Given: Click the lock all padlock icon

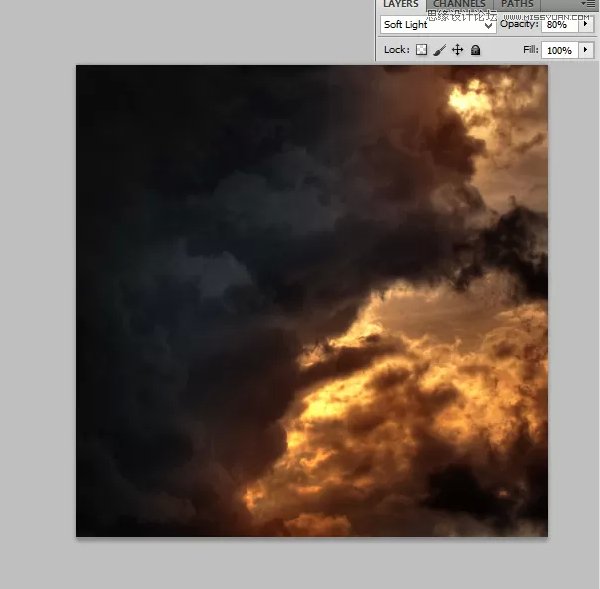Looking at the screenshot, I should pos(475,50).
